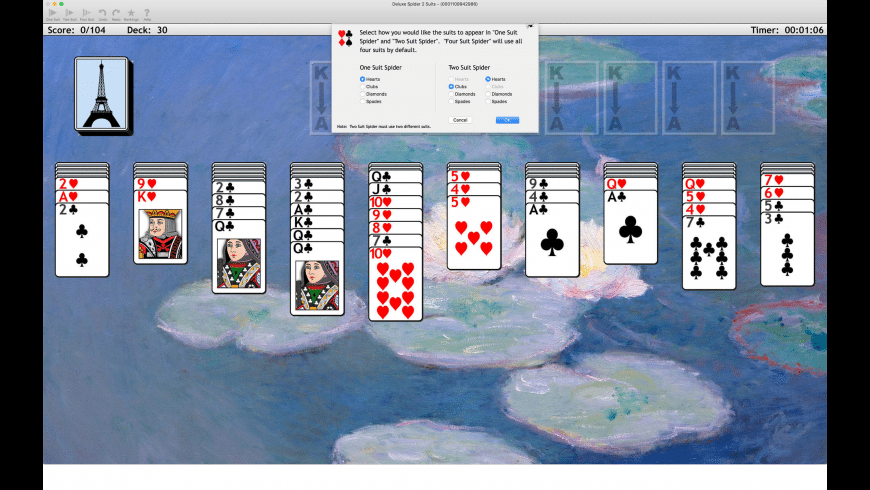Select Spades in Two Suit Spider's right group

(x=496, y=102)
